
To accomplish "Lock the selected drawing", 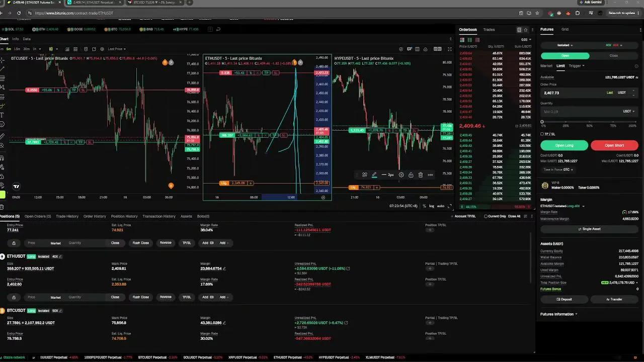I will [x=411, y=175].
